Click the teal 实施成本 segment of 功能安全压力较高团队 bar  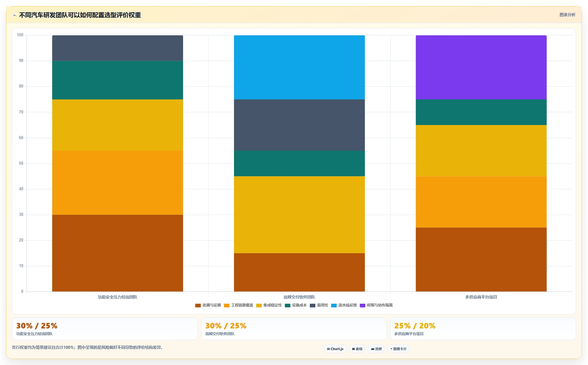(118, 80)
